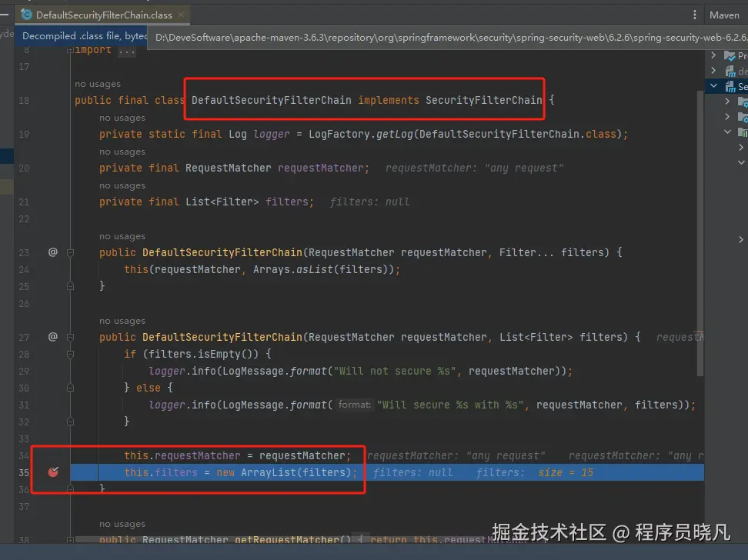This screenshot has height=560, width=748.
Task: Expand the Profiles node in the Maven tree
Action: tap(713, 55)
